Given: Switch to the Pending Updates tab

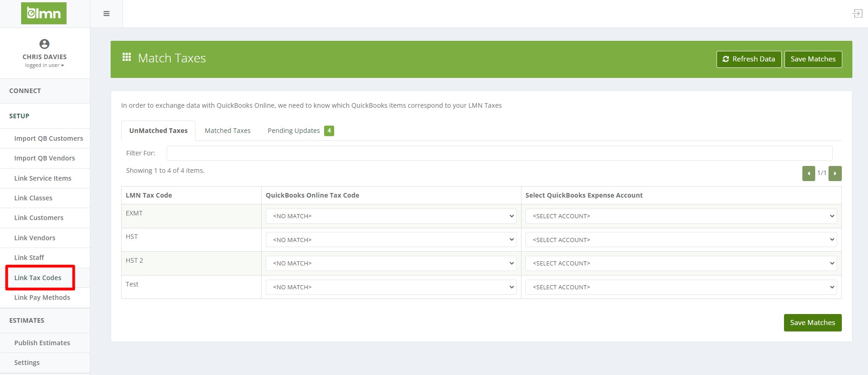Looking at the screenshot, I should (300, 131).
